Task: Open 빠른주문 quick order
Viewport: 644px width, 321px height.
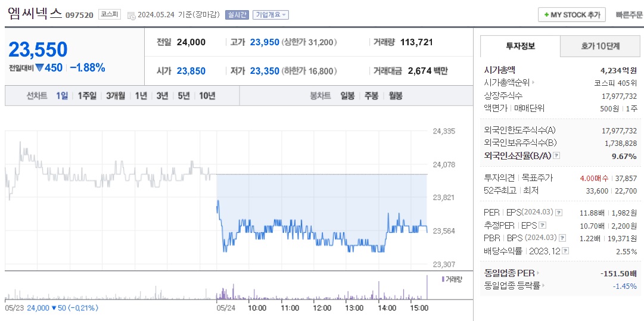Action: pos(629,15)
